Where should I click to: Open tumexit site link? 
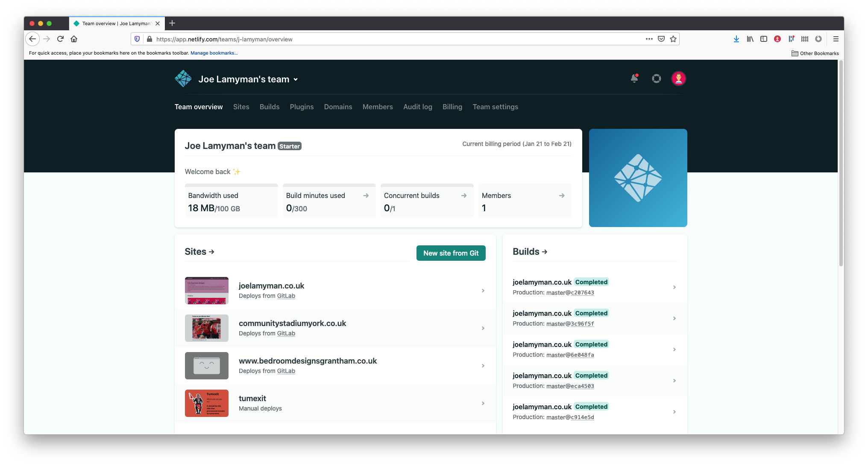pos(252,398)
